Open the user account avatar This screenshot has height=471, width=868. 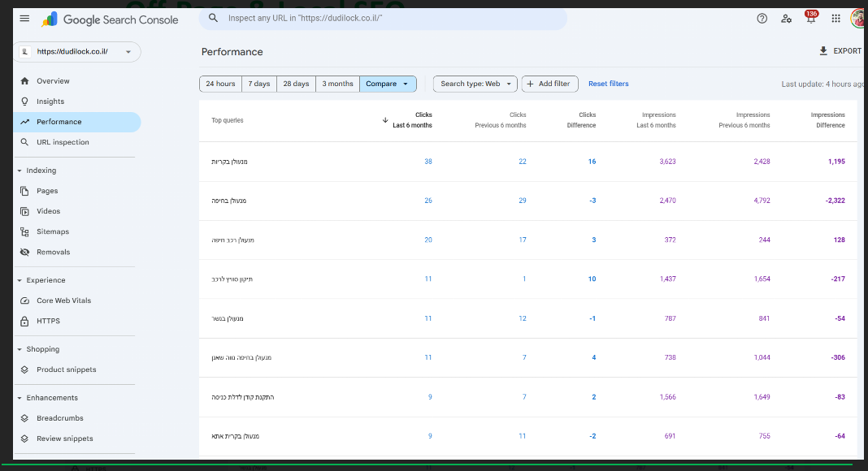coord(858,19)
